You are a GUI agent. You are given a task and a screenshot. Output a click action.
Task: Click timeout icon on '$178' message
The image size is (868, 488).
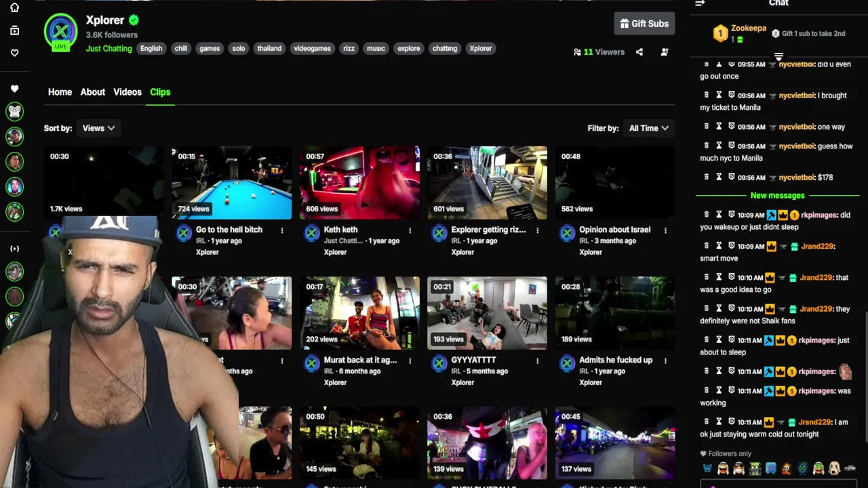coord(719,177)
